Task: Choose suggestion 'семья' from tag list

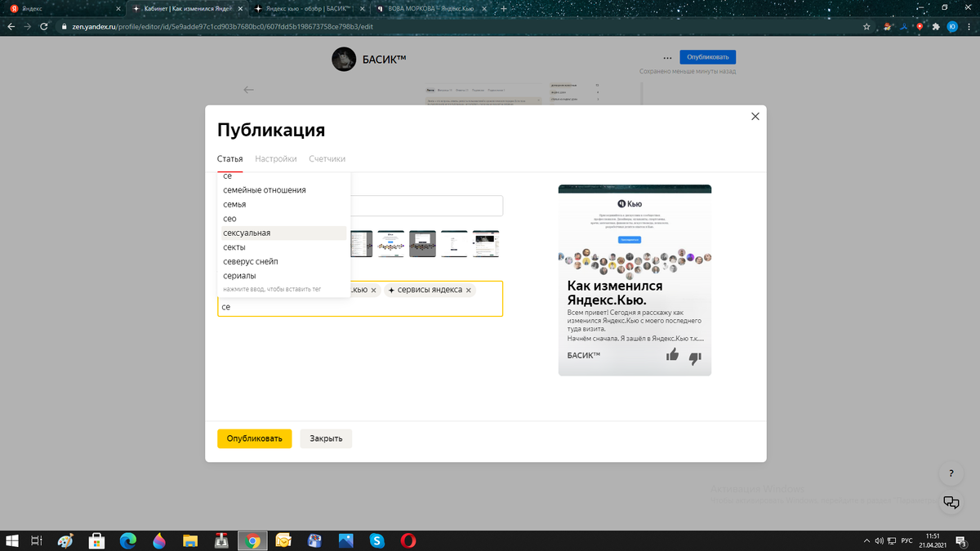Action: click(x=284, y=204)
